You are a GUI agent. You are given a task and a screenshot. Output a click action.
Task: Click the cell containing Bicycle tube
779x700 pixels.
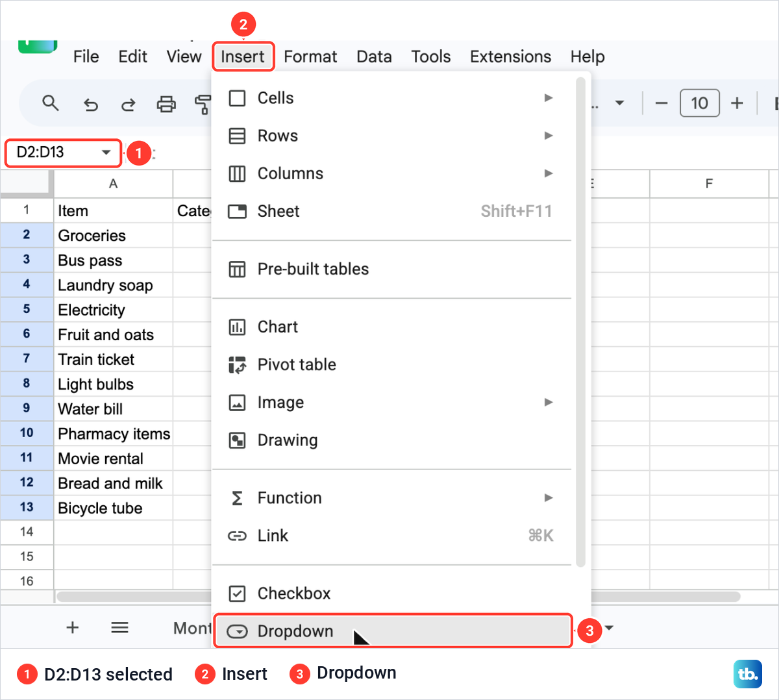(x=113, y=508)
